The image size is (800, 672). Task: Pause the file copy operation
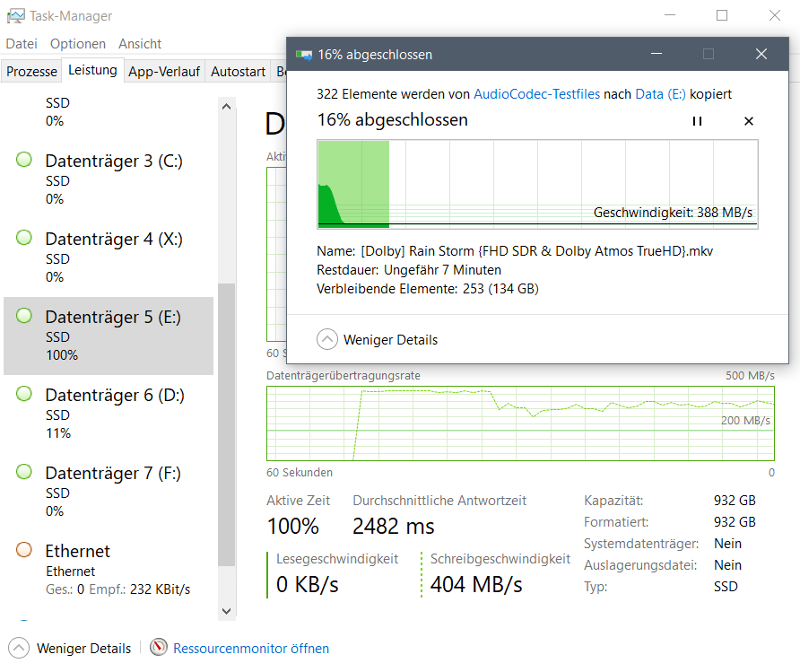coord(697,121)
